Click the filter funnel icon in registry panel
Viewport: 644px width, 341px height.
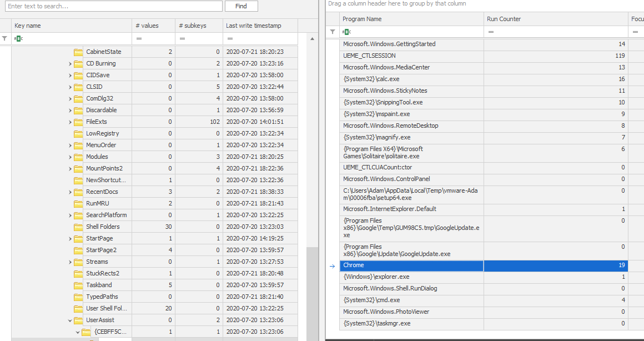(5, 38)
